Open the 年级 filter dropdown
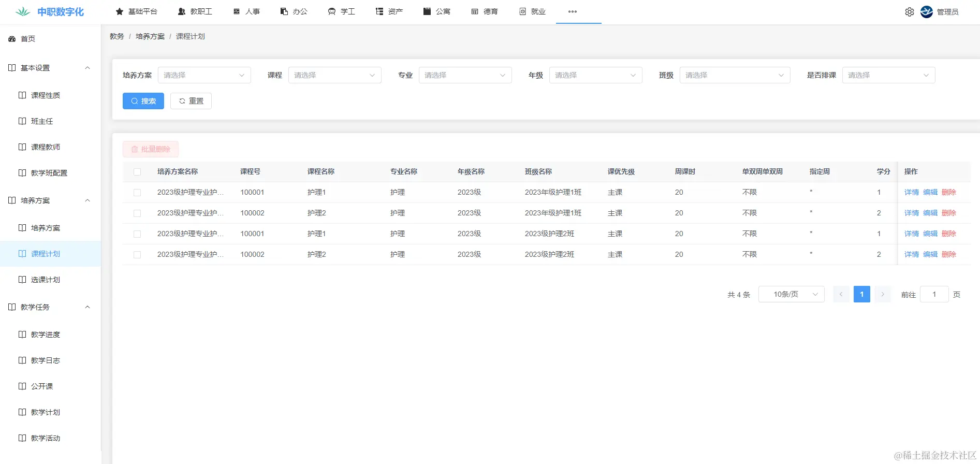The height and width of the screenshot is (464, 980). [596, 75]
